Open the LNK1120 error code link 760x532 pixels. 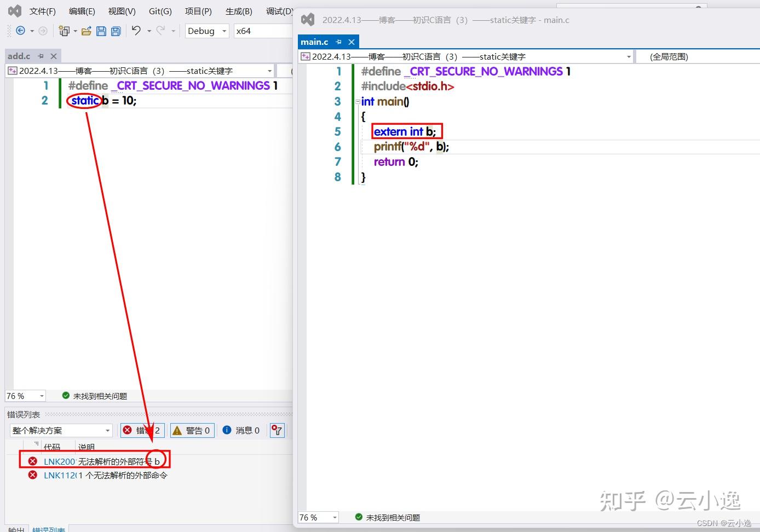click(x=59, y=475)
